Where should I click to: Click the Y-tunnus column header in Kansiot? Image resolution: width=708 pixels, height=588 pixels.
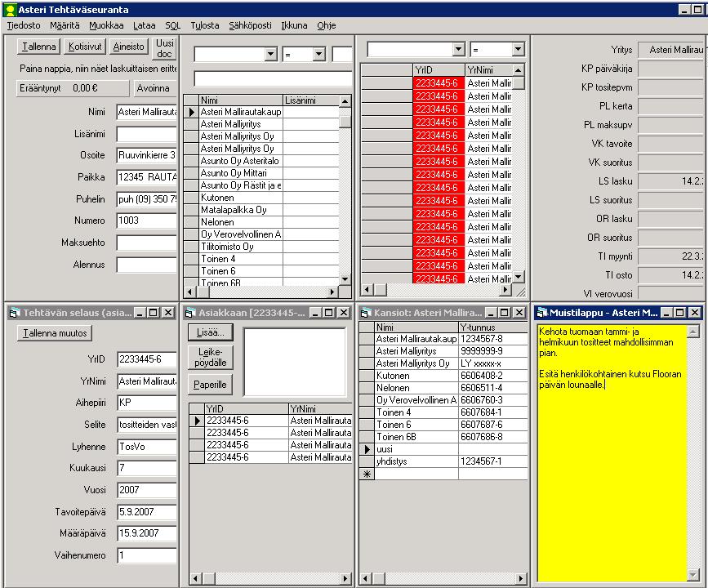coord(492,327)
